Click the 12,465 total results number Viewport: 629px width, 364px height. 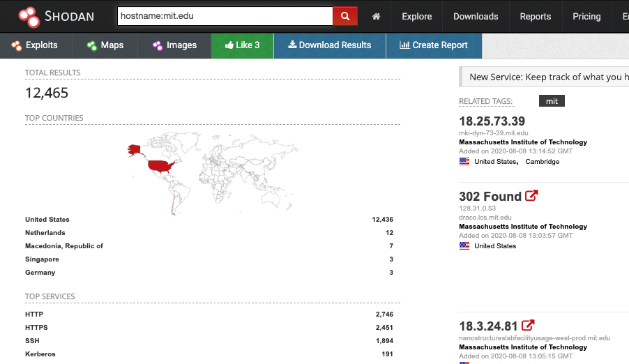pos(47,93)
